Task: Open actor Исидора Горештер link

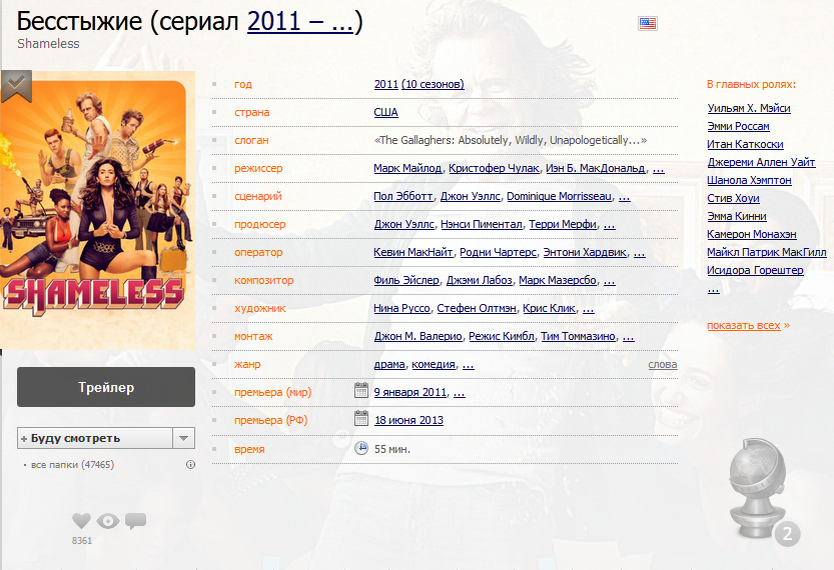Action: [x=755, y=270]
